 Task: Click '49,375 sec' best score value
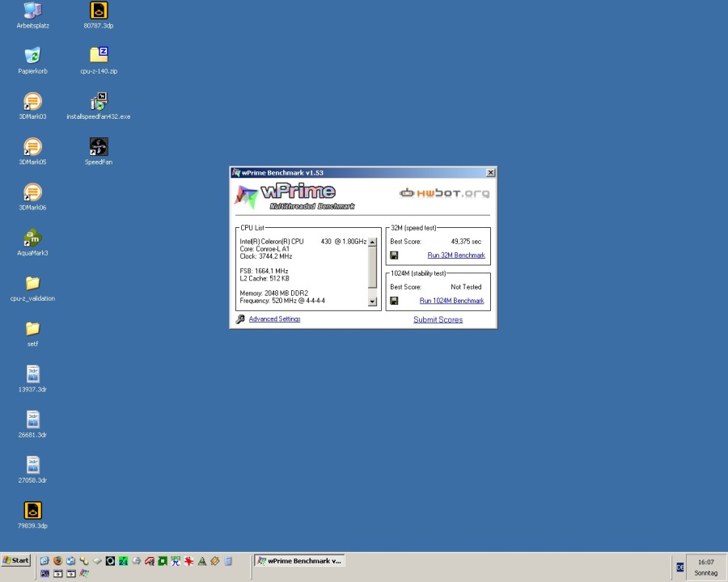coord(466,242)
